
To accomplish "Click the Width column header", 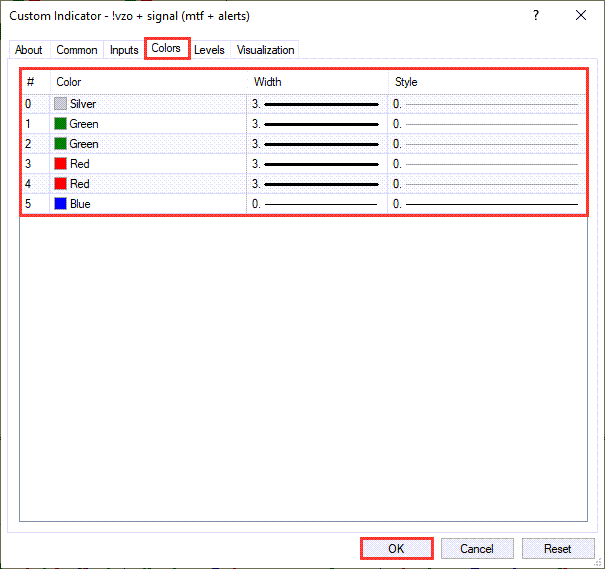I will pyautogui.click(x=317, y=82).
